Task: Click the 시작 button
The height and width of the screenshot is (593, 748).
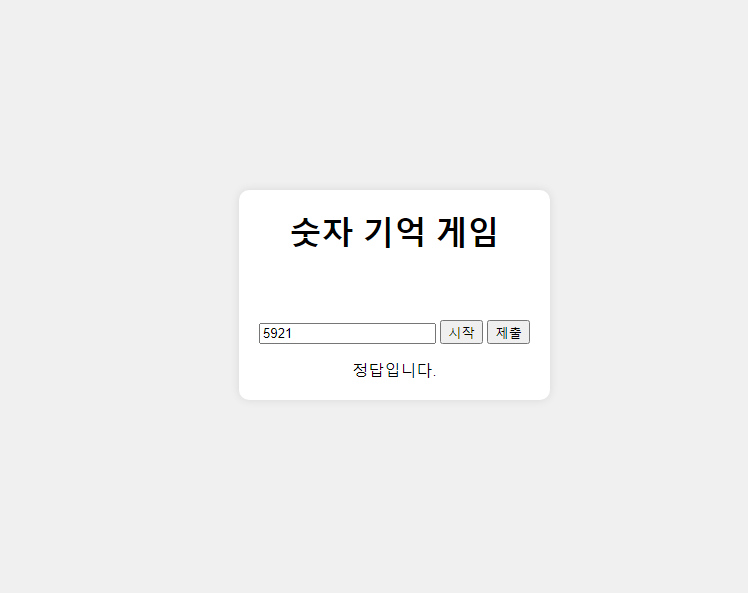Action: (x=461, y=332)
